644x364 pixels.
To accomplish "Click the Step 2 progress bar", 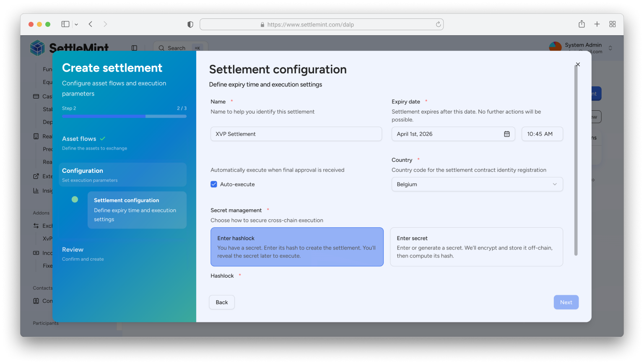I will pos(124,116).
